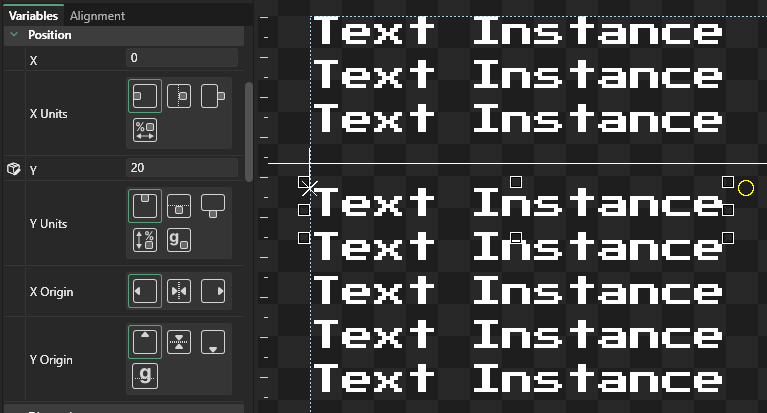The image size is (767, 413).
Task: Select baseline Y Origin option
Action: 145,376
